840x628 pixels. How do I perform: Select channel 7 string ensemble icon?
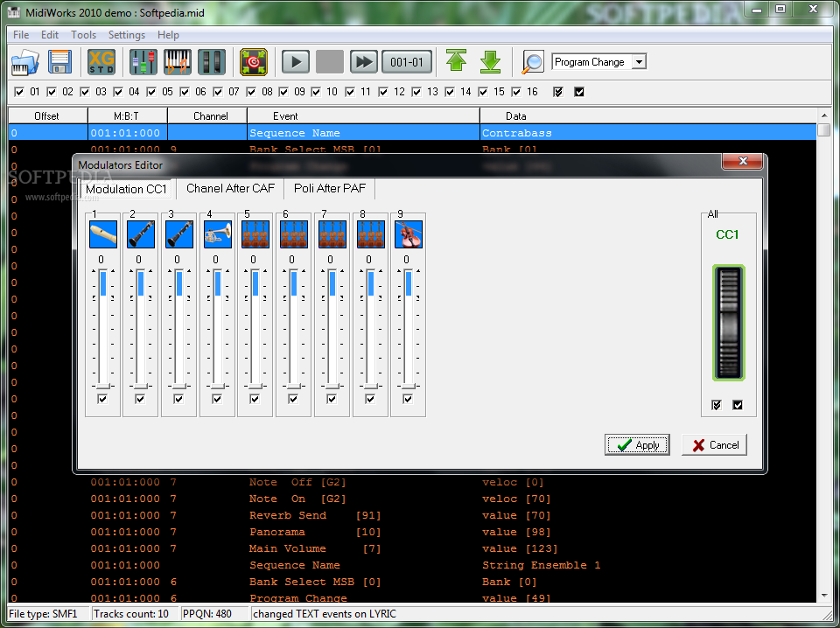(332, 234)
